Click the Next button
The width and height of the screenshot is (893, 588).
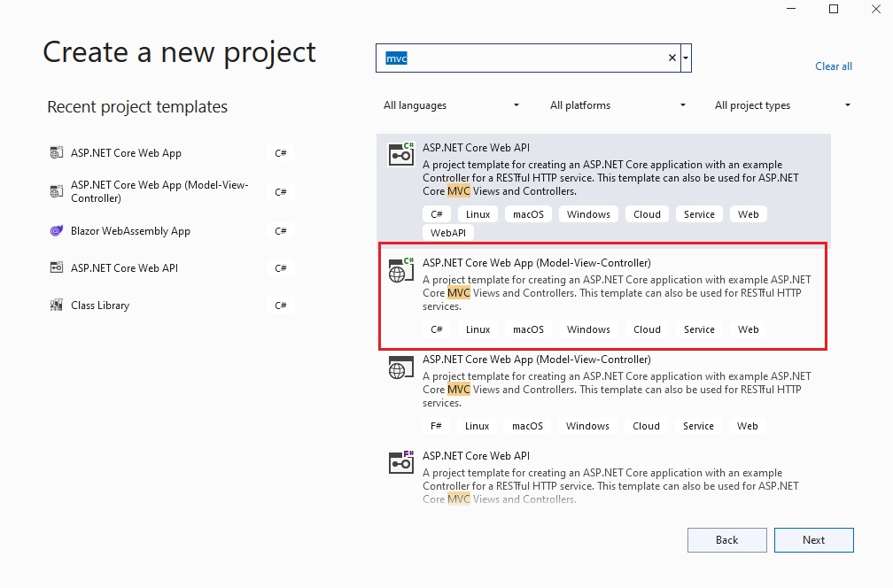(813, 539)
